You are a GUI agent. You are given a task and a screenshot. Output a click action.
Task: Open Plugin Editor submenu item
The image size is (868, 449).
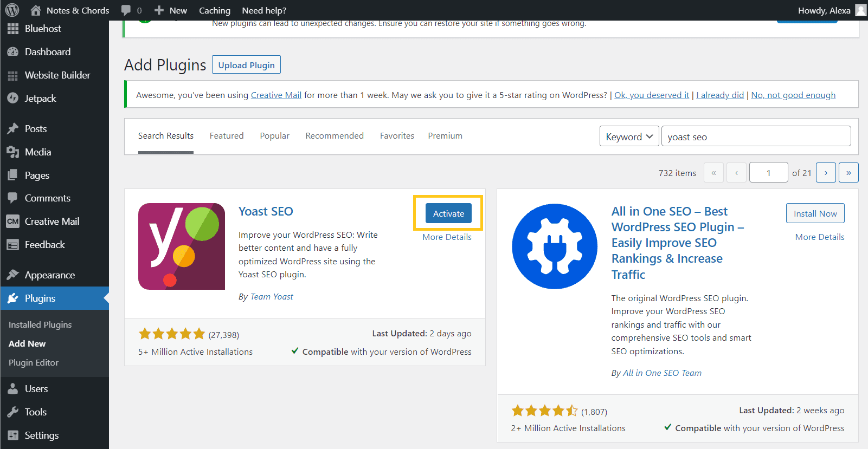pos(34,363)
